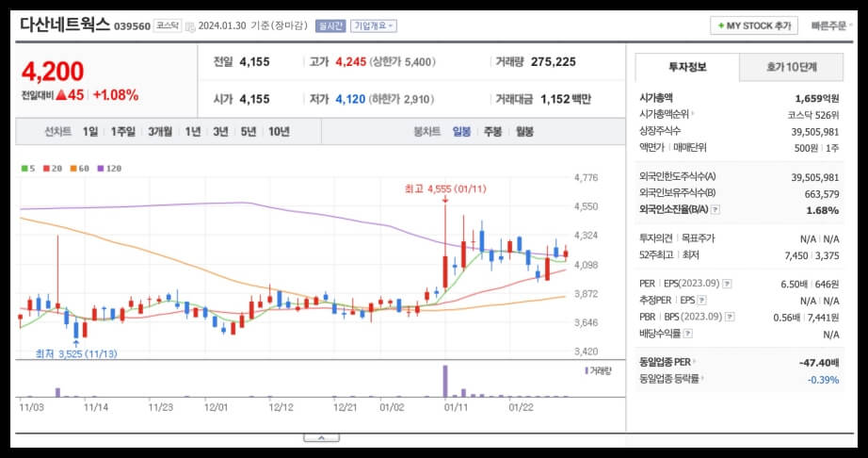Image resolution: width=868 pixels, height=458 pixels.
Task: Click the 01/22 date label on the chart axis
Action: point(521,408)
